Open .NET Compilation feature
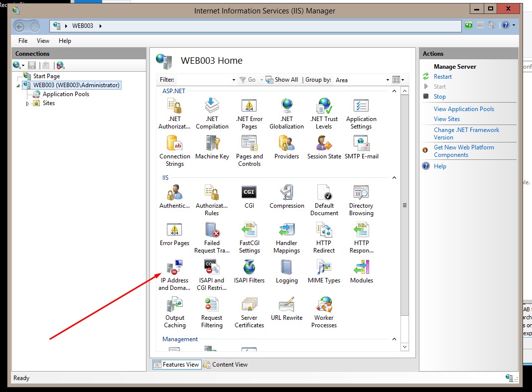Viewport: 532px width, 392px height. [212, 114]
